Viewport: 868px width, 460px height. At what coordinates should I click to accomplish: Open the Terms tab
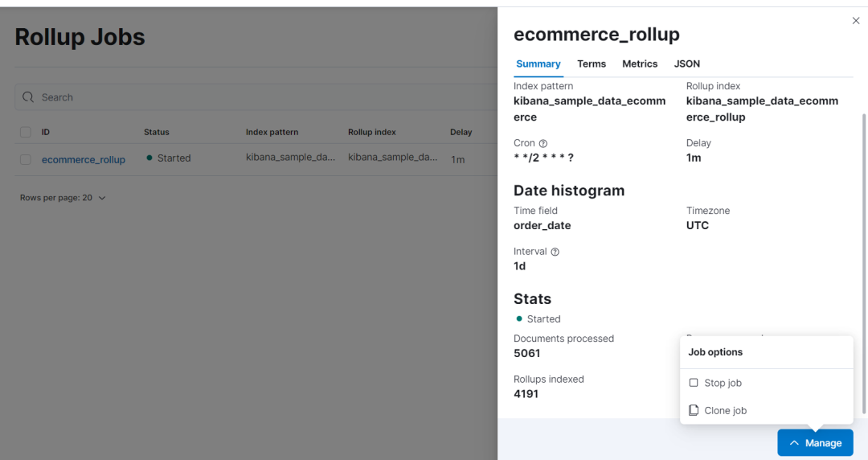592,64
